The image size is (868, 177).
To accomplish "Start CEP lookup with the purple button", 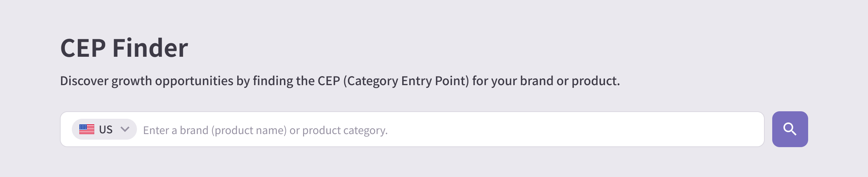I will click(x=790, y=129).
